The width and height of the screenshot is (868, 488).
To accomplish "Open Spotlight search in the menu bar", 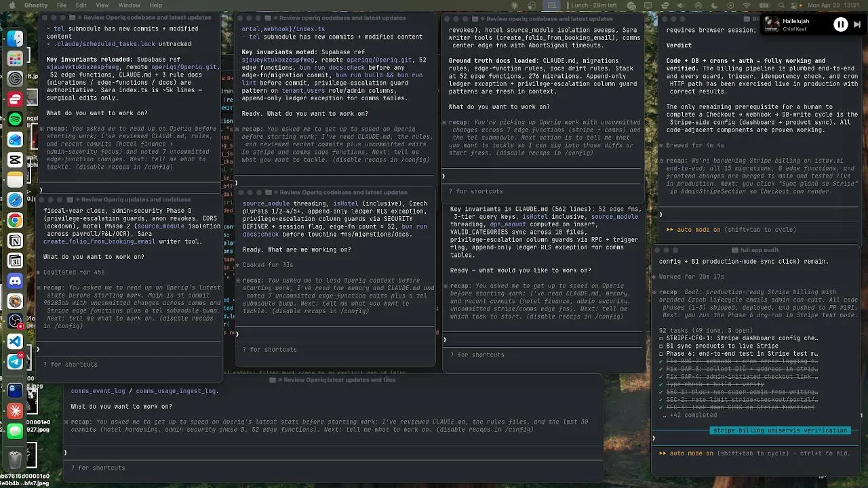I will [781, 5].
